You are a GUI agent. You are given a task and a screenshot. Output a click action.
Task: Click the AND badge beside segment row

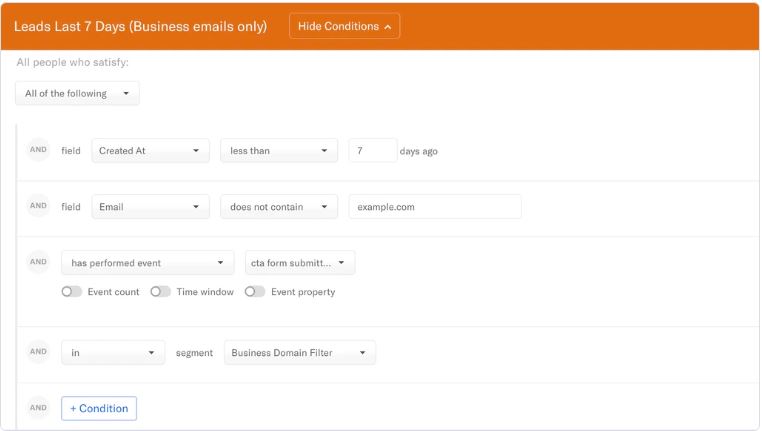click(38, 351)
